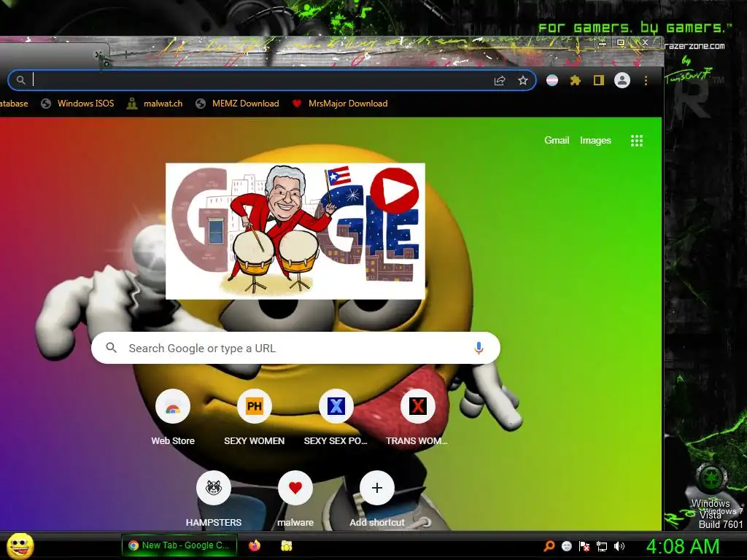747x560 pixels.
Task: Bookmark this tab with the star icon
Action: tap(523, 80)
